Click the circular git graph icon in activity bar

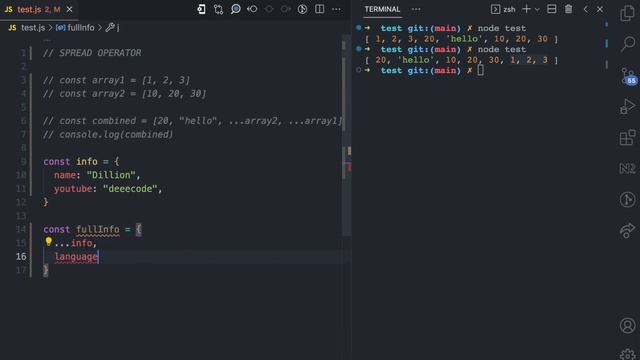[x=627, y=200]
